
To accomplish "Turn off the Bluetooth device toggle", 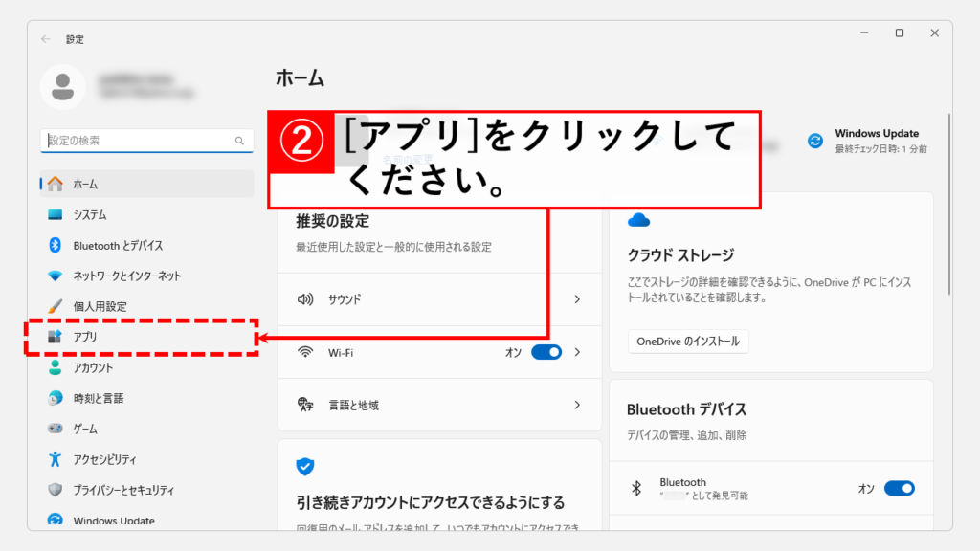I will pos(899,489).
